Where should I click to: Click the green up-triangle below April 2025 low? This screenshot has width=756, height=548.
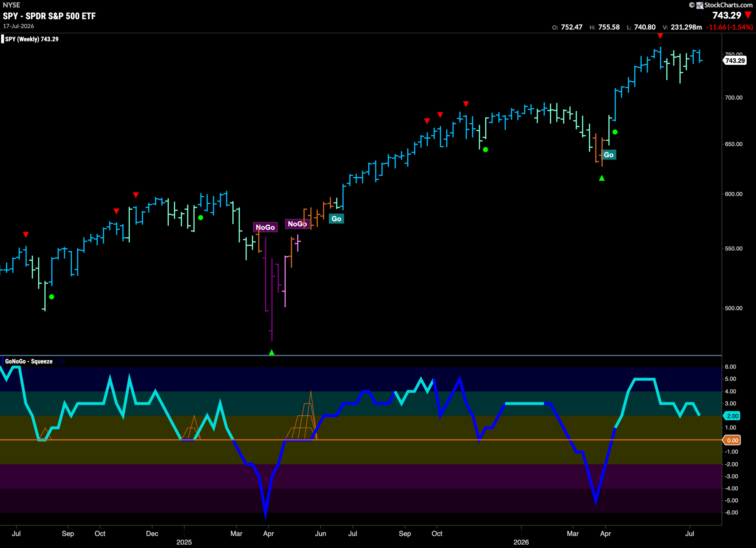tap(272, 352)
